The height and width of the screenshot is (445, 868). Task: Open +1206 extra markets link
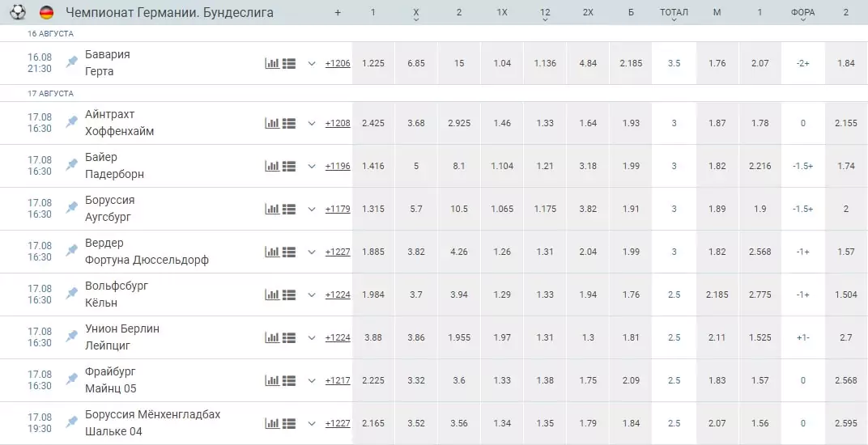338,63
